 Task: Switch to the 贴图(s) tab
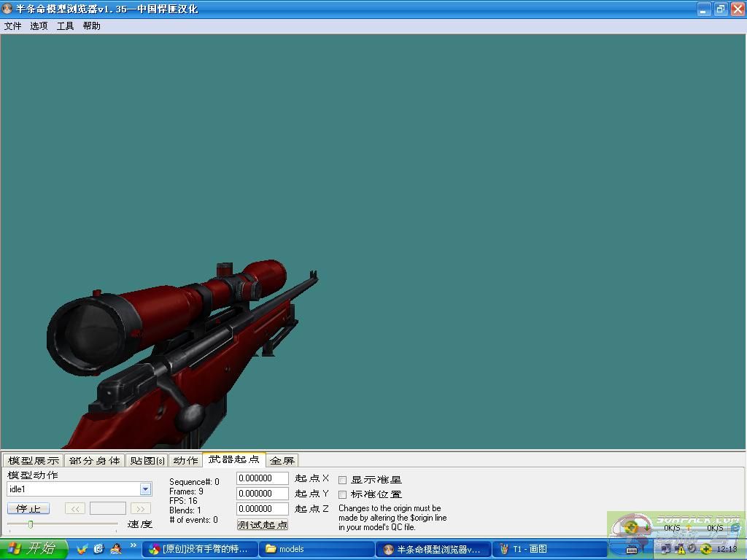147,461
